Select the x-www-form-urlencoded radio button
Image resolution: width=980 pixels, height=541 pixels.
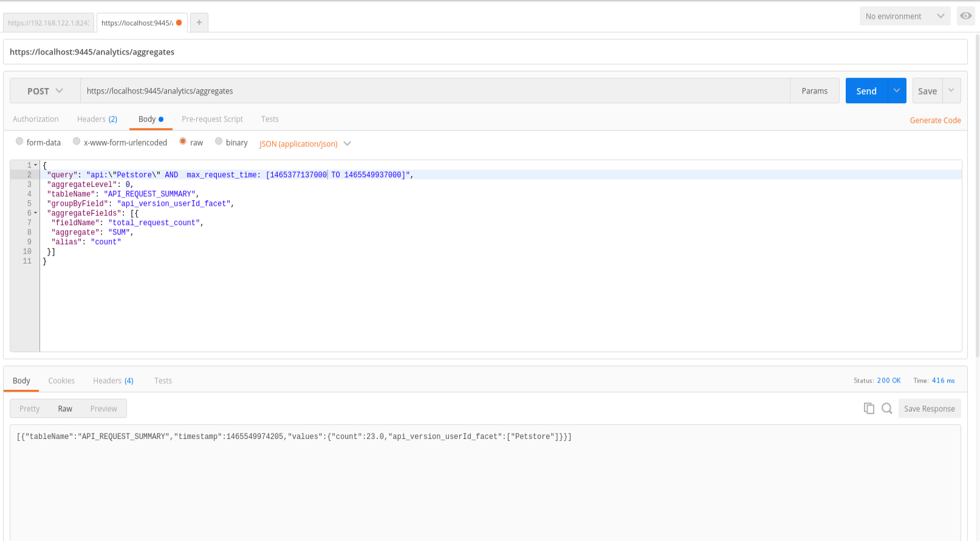coord(77,141)
